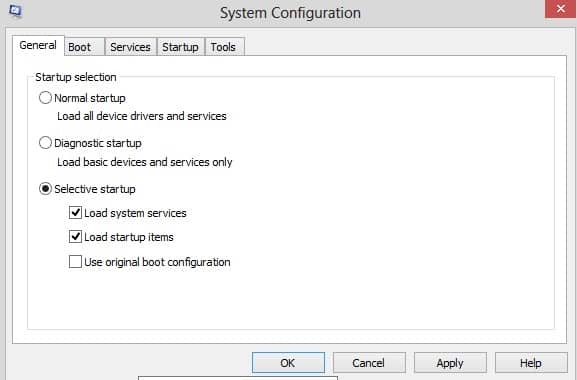Switch to the Services tab

coord(131,47)
